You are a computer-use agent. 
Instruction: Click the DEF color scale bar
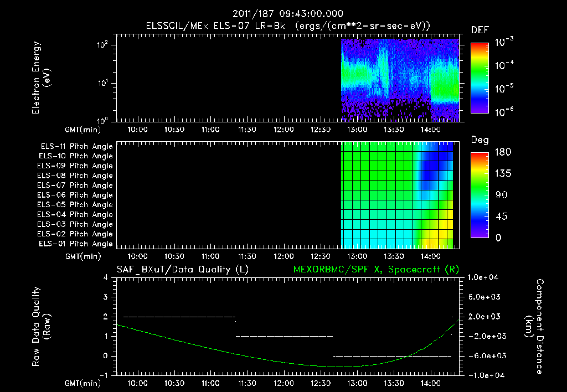click(x=480, y=78)
